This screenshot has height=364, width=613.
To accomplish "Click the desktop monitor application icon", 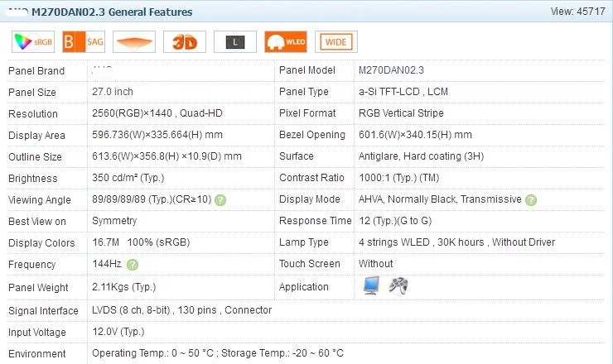I will pos(372,286).
